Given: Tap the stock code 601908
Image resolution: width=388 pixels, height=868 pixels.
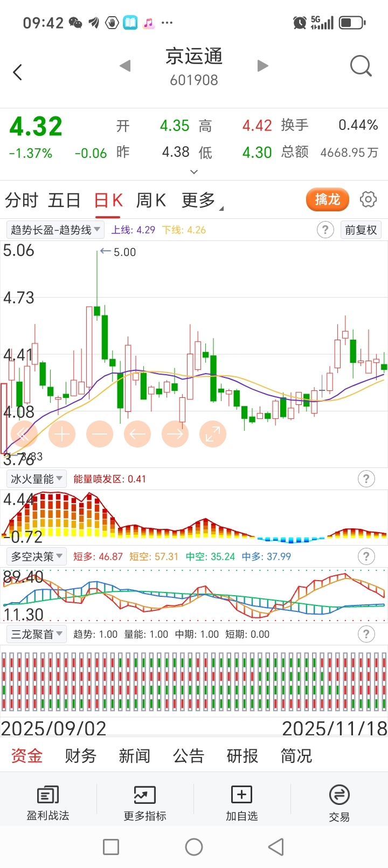Looking at the screenshot, I should (x=194, y=80).
